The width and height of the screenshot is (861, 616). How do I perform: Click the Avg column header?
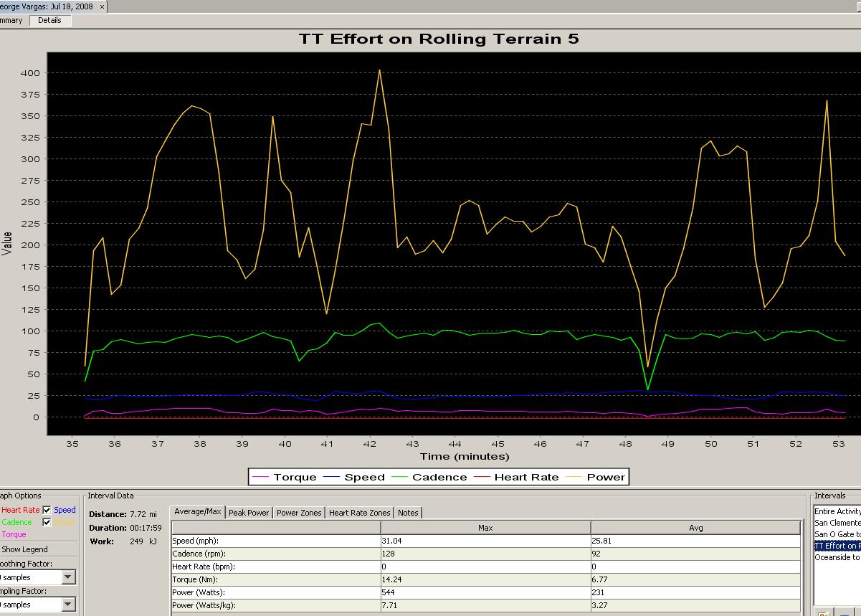click(695, 528)
